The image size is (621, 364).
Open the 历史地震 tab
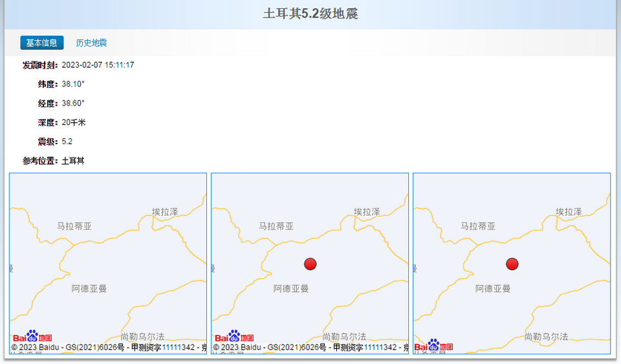91,43
